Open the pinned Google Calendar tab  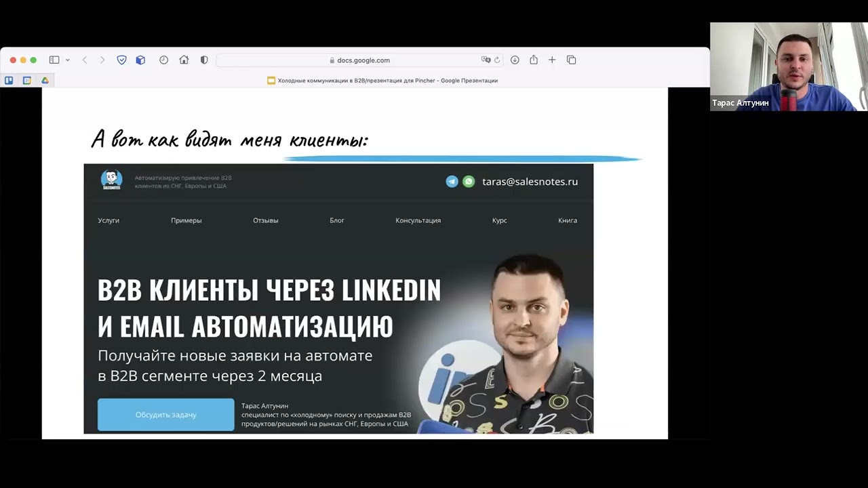click(x=27, y=81)
